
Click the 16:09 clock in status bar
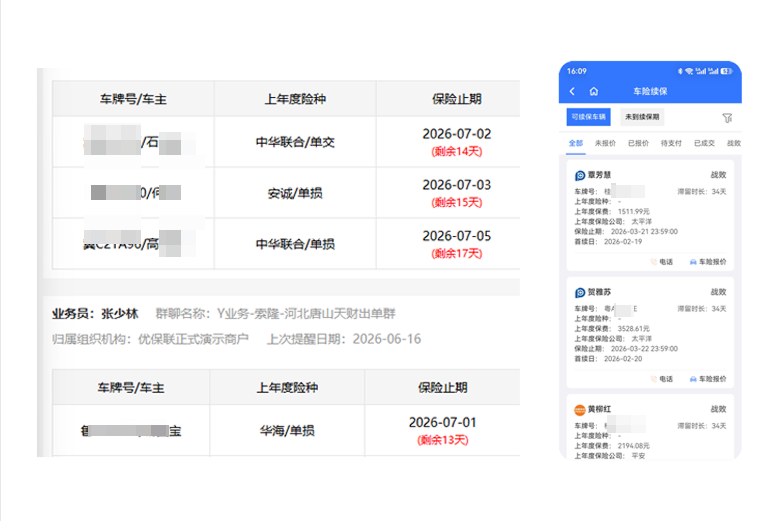tap(577, 71)
